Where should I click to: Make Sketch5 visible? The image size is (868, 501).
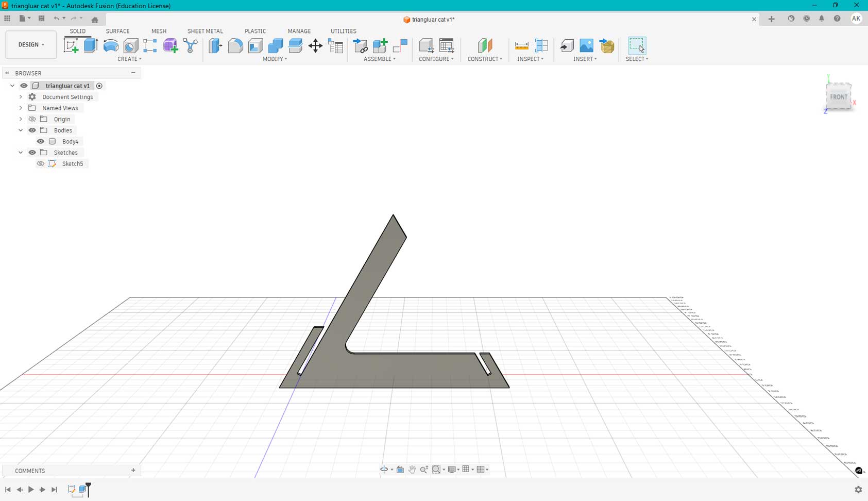[x=41, y=163]
